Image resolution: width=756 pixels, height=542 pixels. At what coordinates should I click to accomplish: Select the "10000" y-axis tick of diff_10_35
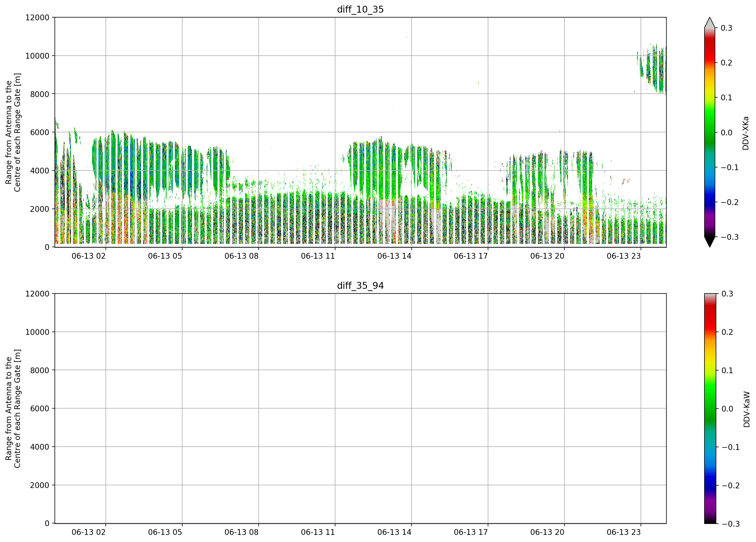37,56
